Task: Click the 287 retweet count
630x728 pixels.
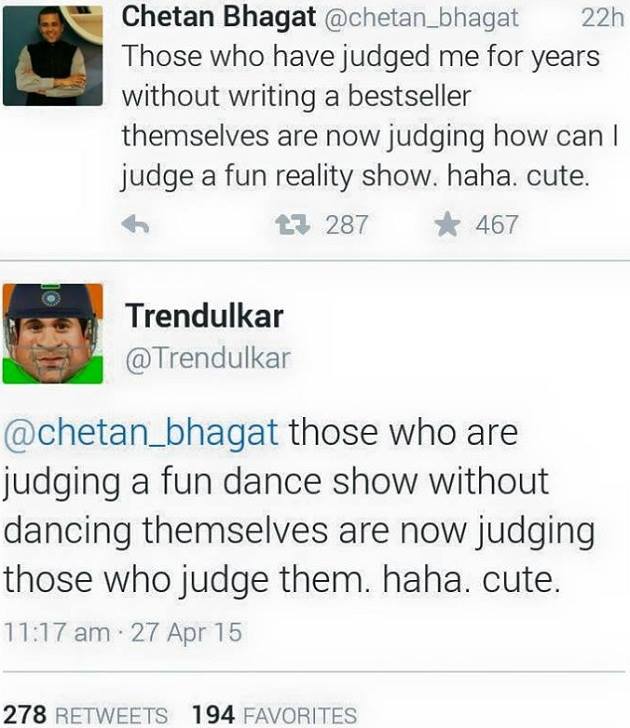Action: (x=347, y=225)
